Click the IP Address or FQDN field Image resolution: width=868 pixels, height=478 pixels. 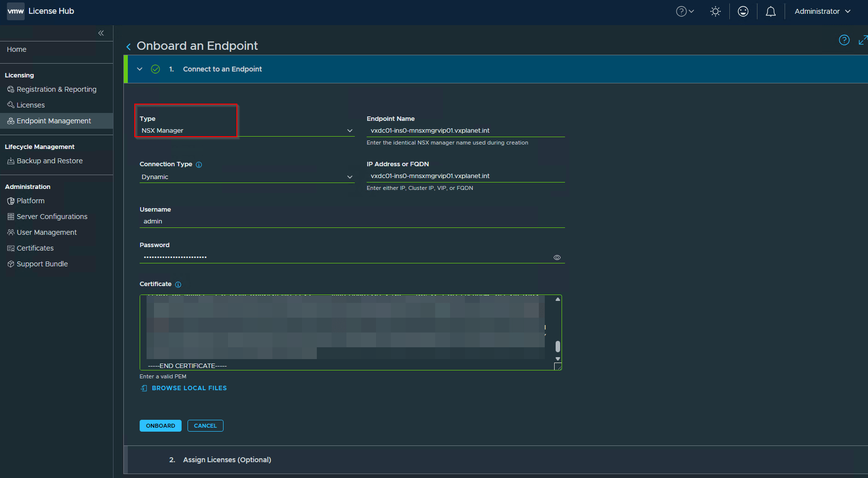(x=466, y=176)
